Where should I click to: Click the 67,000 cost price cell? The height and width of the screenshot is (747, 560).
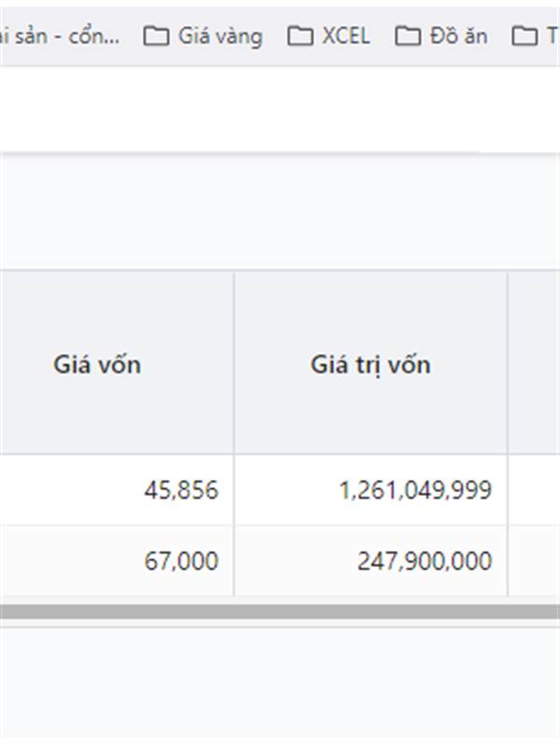pos(181,561)
